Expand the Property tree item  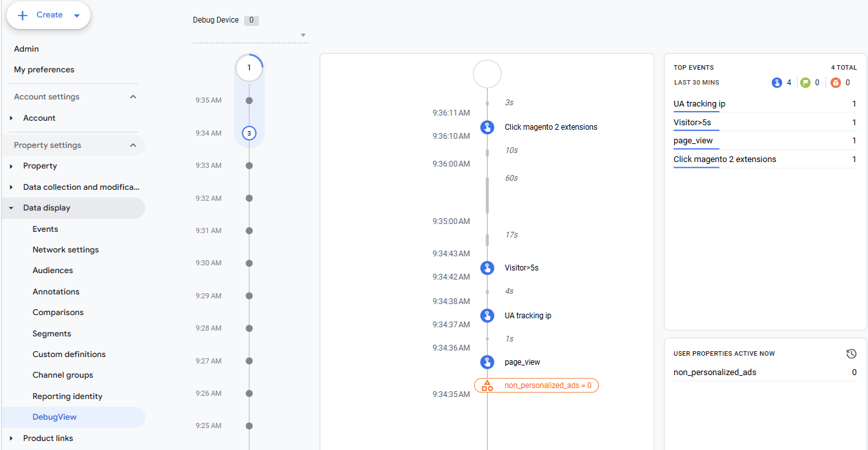click(x=12, y=166)
